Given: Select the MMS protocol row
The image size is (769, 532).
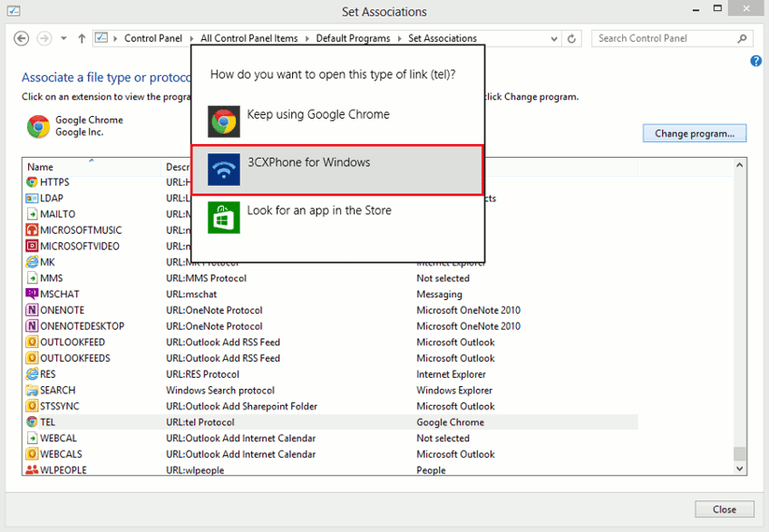Looking at the screenshot, I should (x=331, y=278).
